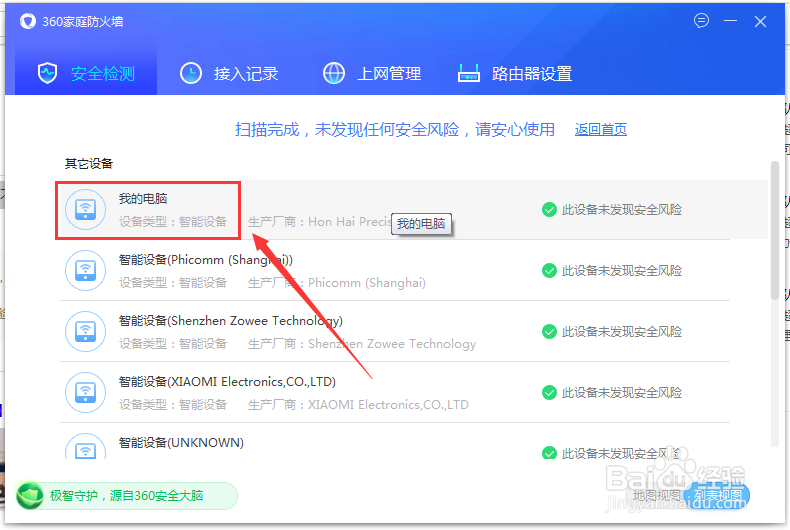790x530 pixels.
Task: Click the device list vertical scrollbar
Action: 775,231
